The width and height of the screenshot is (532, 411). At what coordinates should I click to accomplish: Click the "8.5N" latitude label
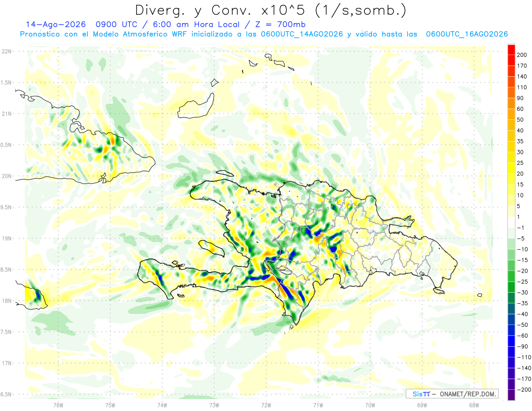pos(6,270)
